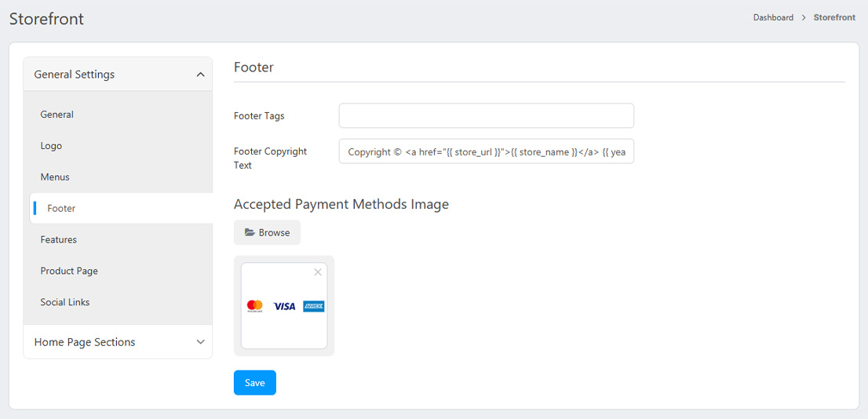Image resolution: width=868 pixels, height=419 pixels.
Task: Click the Footer Tags input field
Action: 486,116
